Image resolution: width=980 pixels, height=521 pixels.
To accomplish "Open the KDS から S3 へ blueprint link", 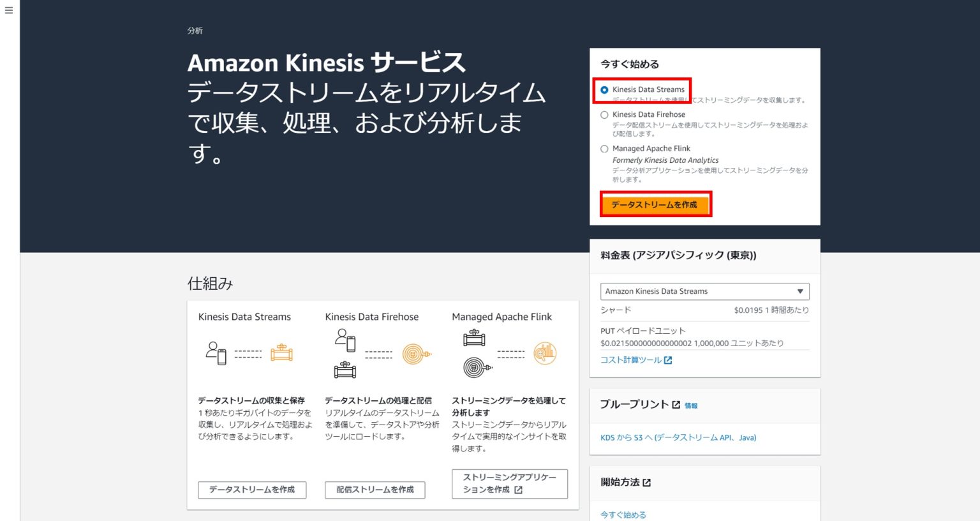I will pos(678,437).
